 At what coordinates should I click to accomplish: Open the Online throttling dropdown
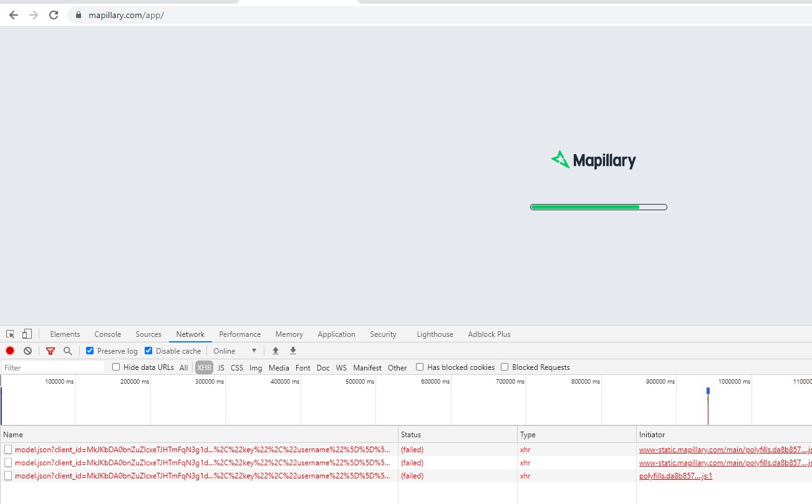coord(235,351)
